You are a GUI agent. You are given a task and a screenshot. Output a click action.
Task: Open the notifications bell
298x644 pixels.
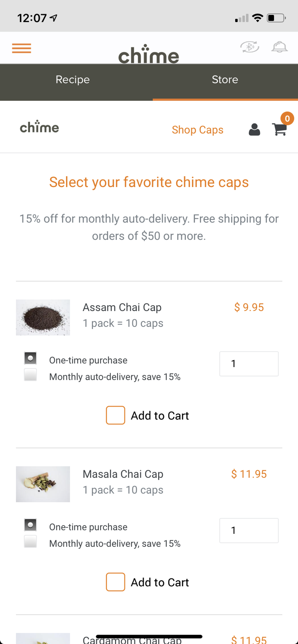point(279,47)
